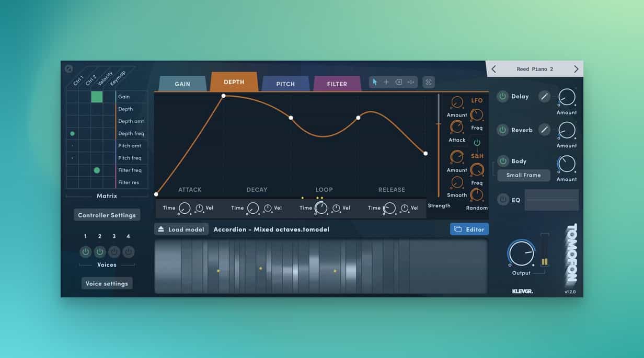Click the Reverb Amount knob

click(567, 130)
